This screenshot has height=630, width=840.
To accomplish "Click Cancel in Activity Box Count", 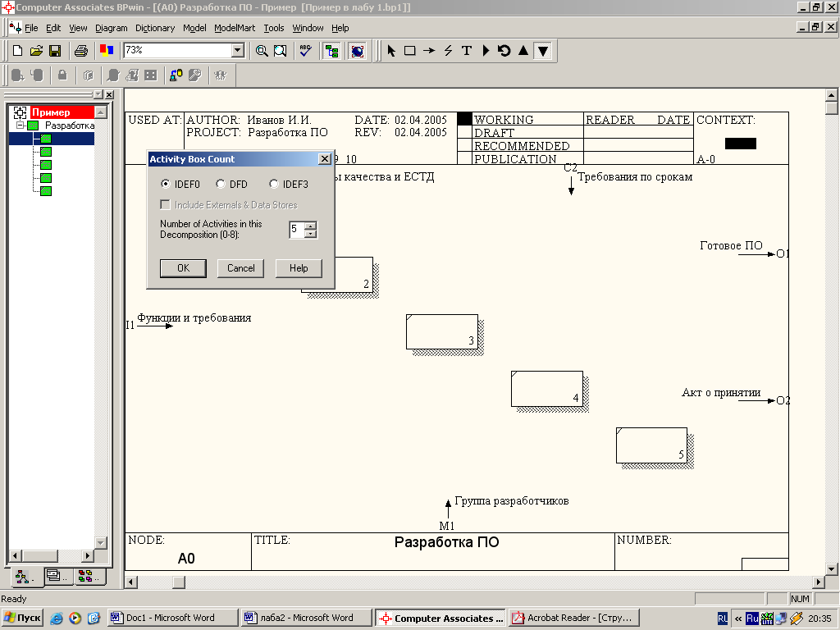I will point(240,268).
